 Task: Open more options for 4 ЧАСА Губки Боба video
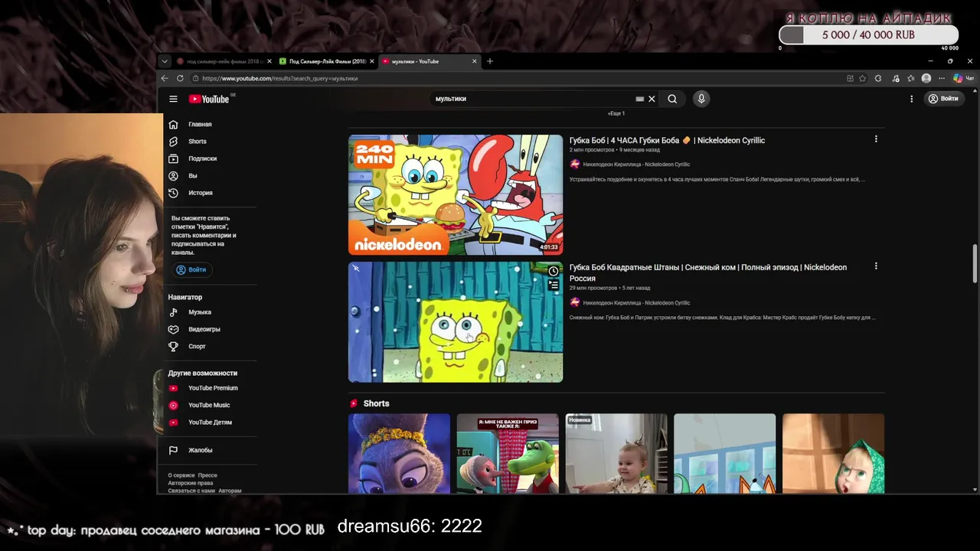876,139
